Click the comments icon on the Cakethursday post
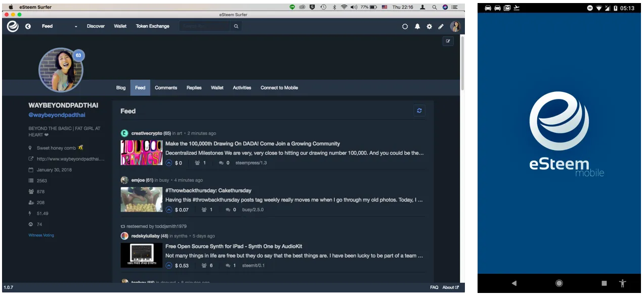Screen dimensions: 644x296 pos(228,210)
